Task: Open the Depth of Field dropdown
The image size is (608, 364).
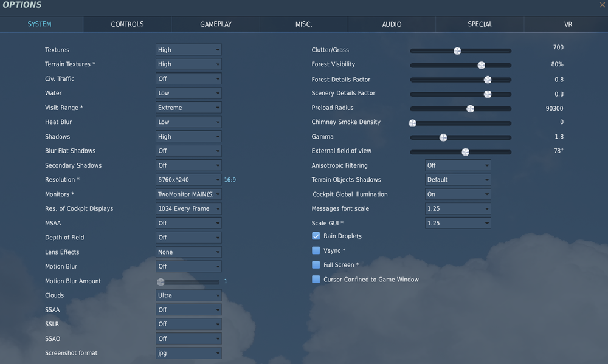Action: (188, 237)
